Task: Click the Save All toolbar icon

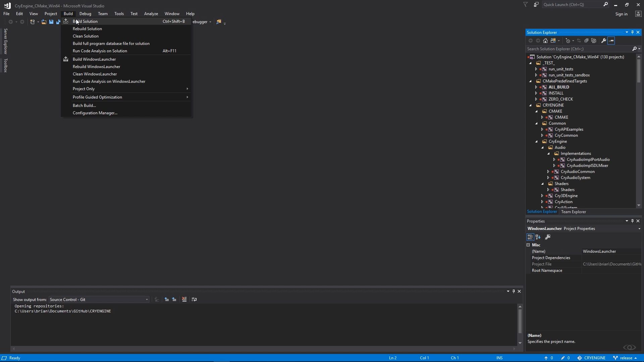Action: 58,21
